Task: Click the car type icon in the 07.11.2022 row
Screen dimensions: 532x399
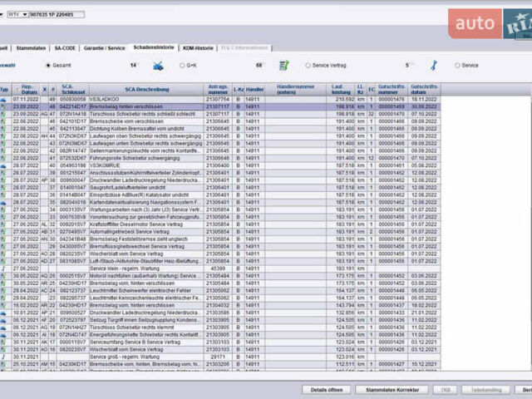Action: 4,99
